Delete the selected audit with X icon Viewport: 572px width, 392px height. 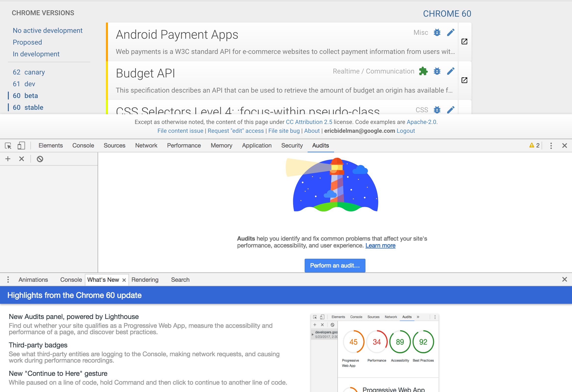(x=22, y=159)
